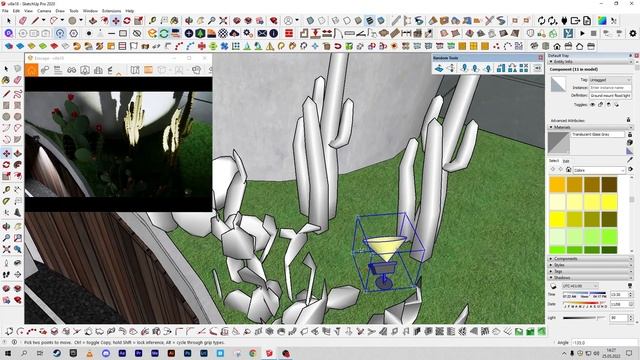Viewport: 640px width, 360px height.
Task: Pick the pink Eraser tool in top toolbar
Action: [x=23, y=20]
